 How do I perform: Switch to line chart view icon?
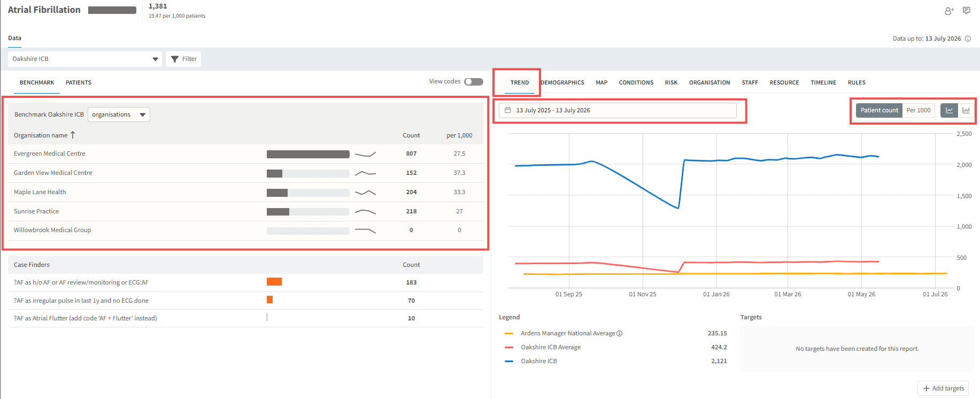(949, 110)
